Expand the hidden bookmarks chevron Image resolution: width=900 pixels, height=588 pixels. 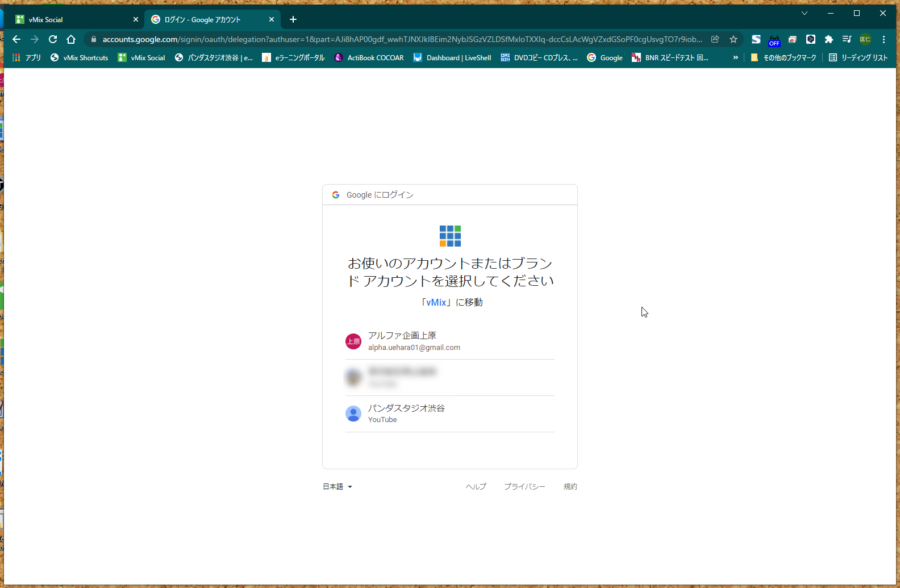[x=736, y=57]
